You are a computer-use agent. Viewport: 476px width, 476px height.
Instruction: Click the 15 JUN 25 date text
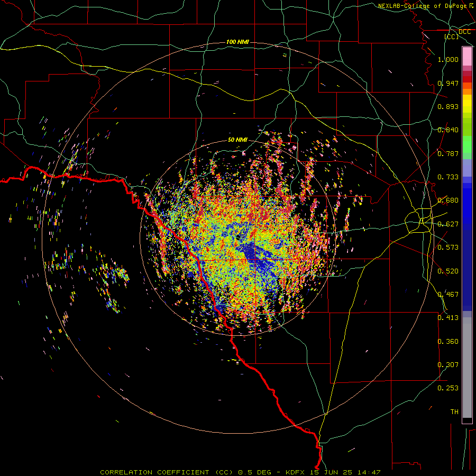[331, 472]
